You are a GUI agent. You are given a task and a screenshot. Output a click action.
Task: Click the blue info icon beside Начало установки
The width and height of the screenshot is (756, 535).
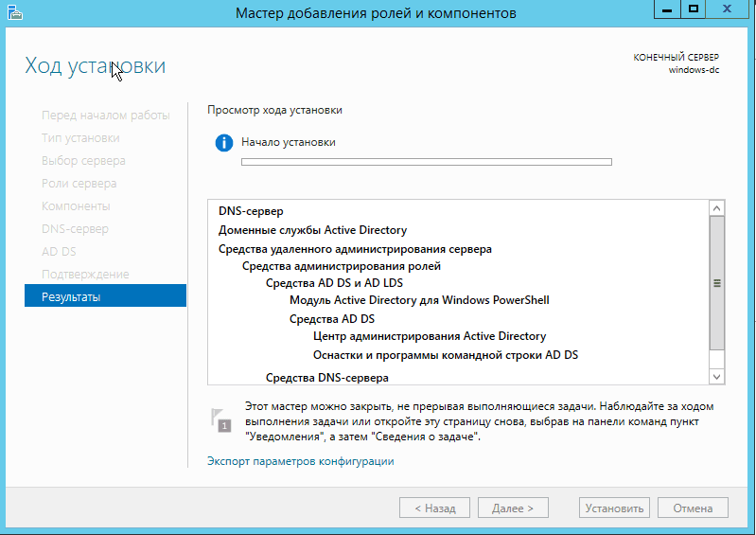click(x=224, y=143)
